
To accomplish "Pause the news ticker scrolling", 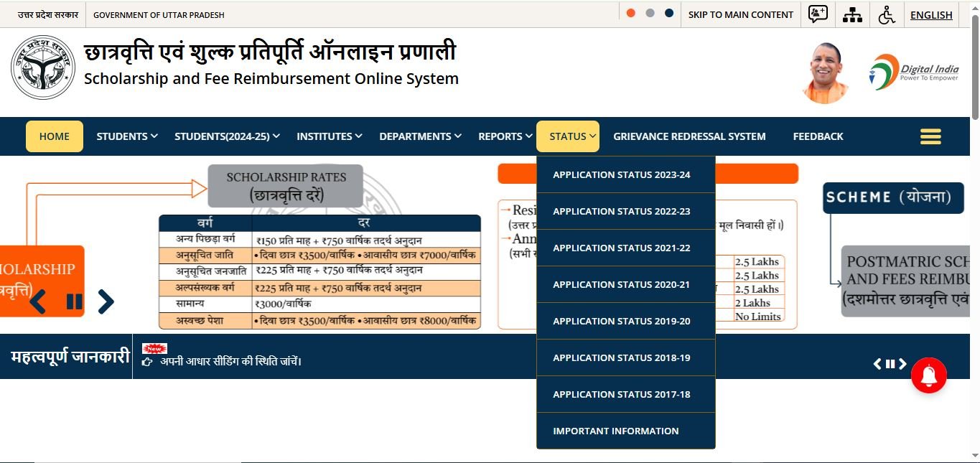I will click(890, 364).
